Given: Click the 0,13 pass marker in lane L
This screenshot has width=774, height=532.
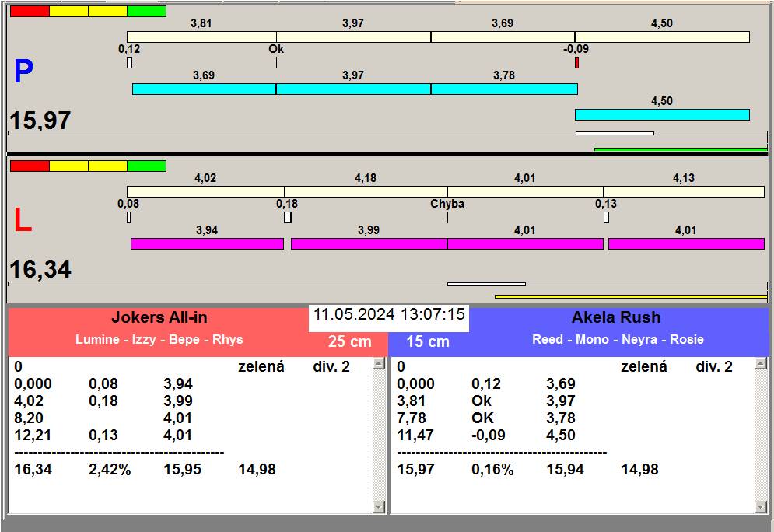Looking at the screenshot, I should coord(606,217).
